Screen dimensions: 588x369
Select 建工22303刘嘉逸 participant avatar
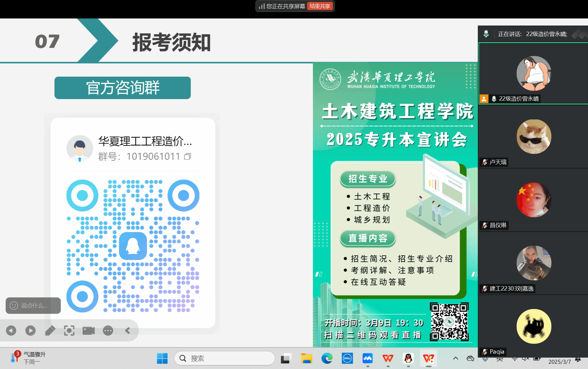click(534, 263)
